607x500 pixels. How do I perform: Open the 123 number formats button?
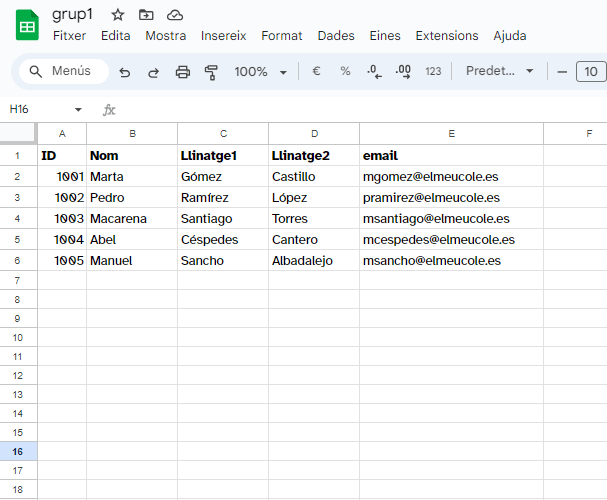[x=433, y=72]
